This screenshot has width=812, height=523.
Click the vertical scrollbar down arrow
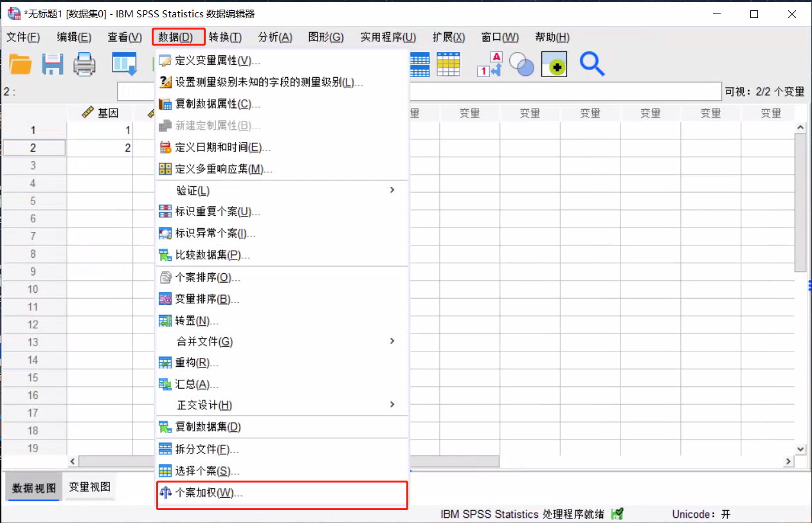[x=800, y=448]
